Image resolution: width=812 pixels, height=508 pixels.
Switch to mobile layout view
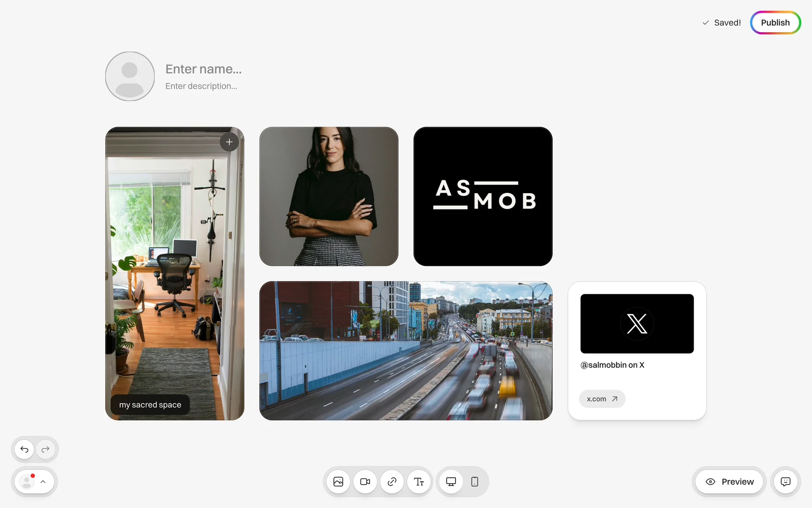click(x=475, y=482)
